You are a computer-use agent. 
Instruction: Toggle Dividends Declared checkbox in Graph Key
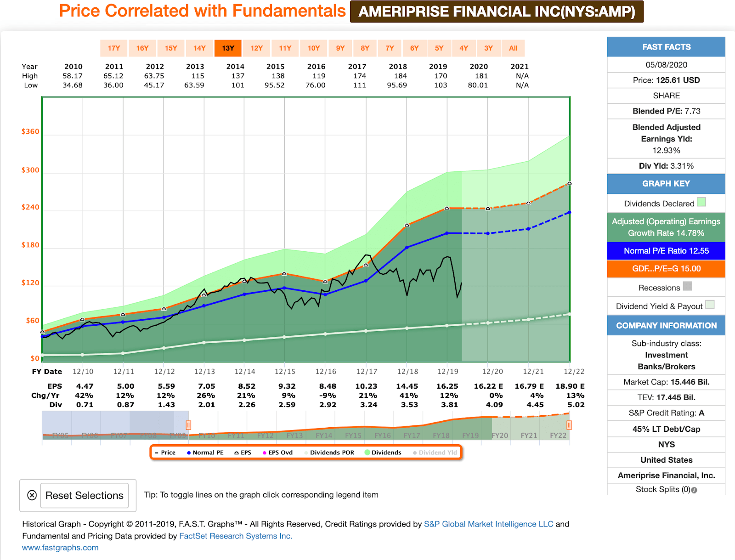(701, 202)
